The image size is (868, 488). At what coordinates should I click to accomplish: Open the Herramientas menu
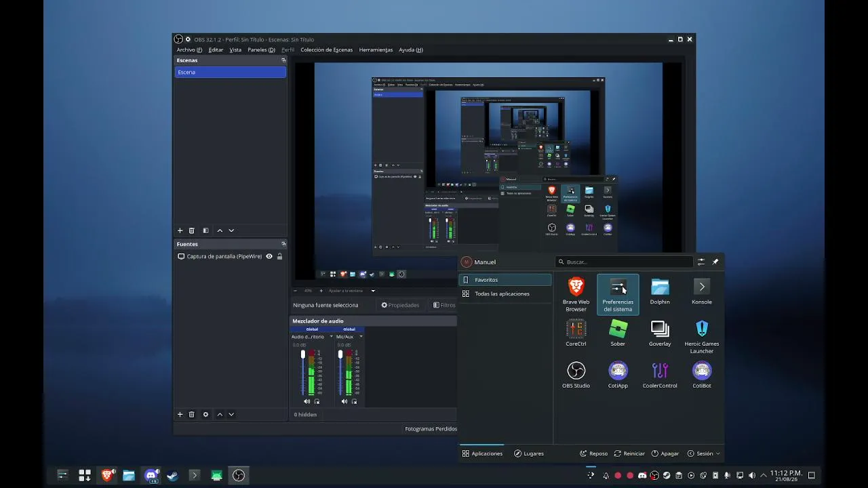pyautogui.click(x=376, y=49)
